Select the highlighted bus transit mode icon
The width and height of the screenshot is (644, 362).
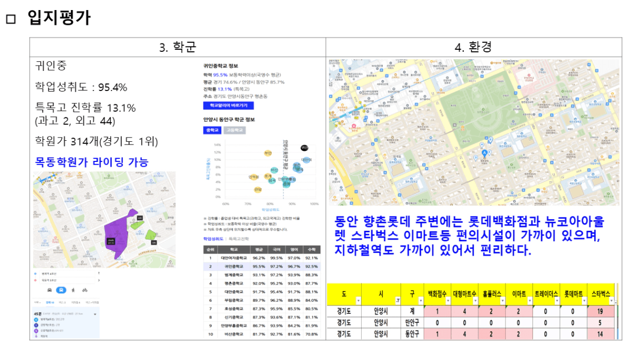(x=61, y=290)
